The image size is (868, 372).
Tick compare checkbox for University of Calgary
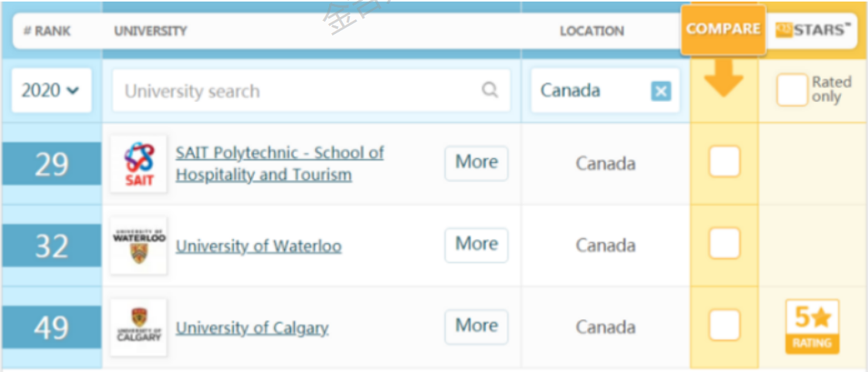pos(724,325)
